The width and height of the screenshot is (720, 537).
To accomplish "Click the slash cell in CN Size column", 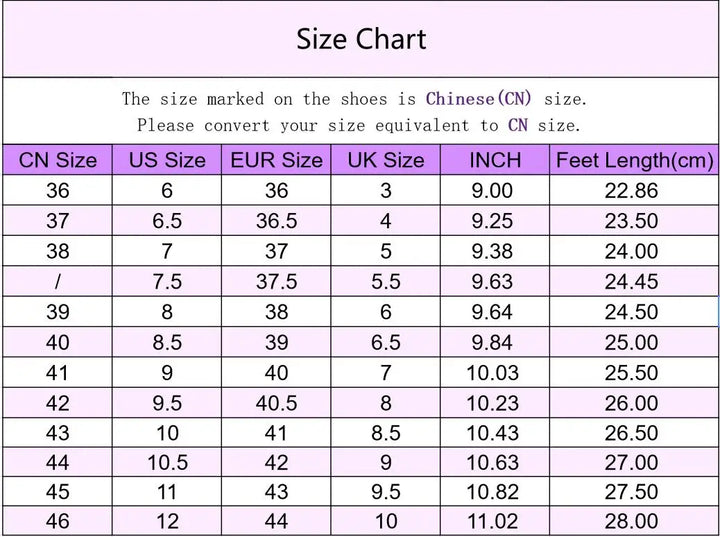I will click(x=58, y=282).
